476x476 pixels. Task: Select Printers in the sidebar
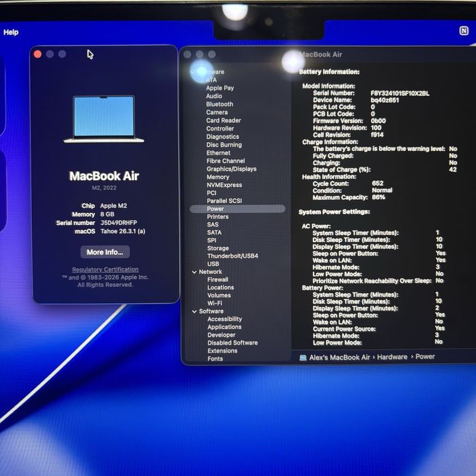click(x=218, y=217)
